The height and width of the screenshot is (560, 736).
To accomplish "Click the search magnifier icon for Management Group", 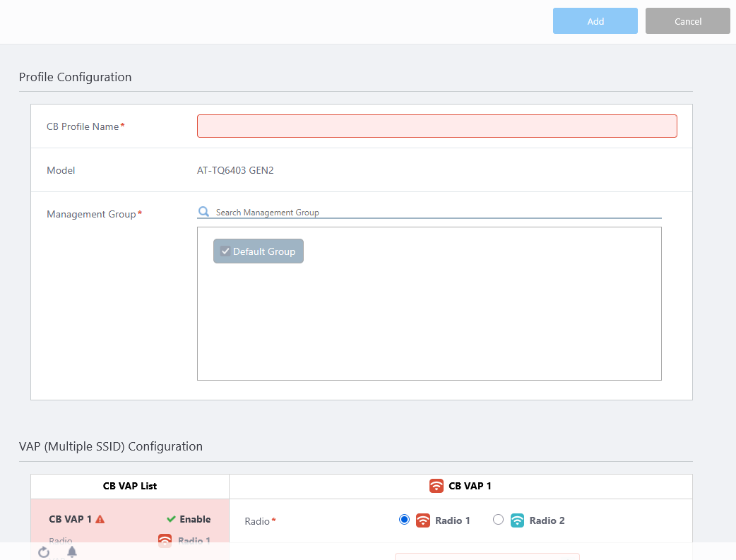I will tap(203, 212).
